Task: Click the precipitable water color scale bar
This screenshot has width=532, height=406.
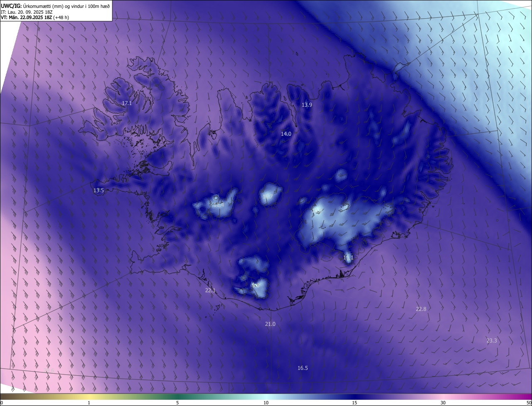Action: click(266, 397)
